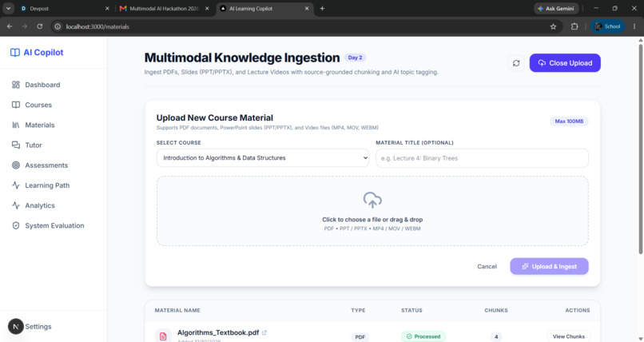This screenshot has height=342, width=644.
Task: Click the Multimodal Knowledge Ingestion heading
Action: (x=242, y=58)
